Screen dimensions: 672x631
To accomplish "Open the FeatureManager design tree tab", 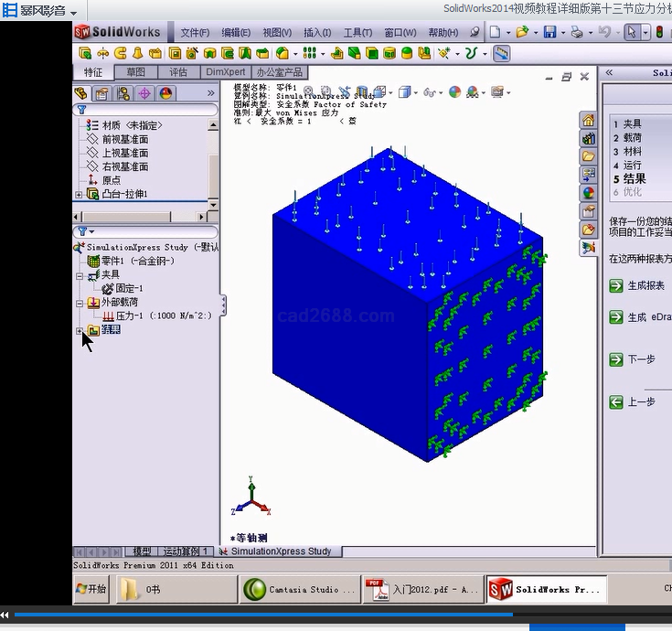I will 81,93.
